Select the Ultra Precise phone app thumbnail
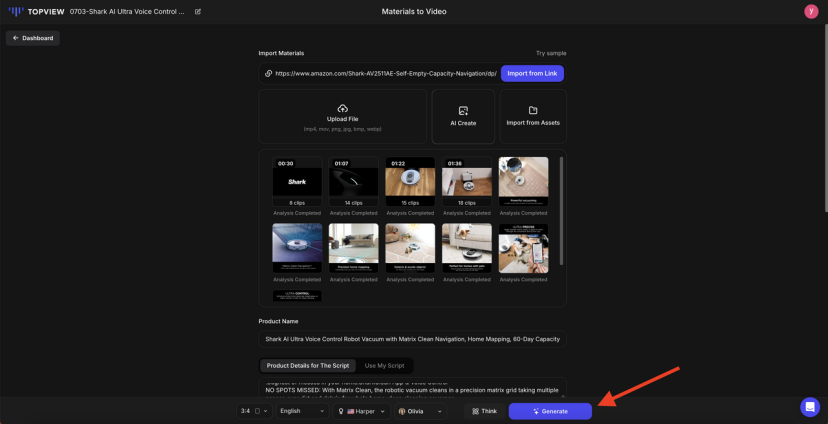Screen dimensions: 828x424 click(x=523, y=248)
